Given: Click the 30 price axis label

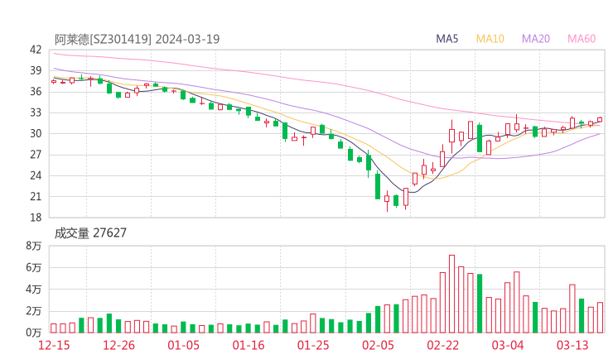Looking at the screenshot, I should pyautogui.click(x=36, y=133).
